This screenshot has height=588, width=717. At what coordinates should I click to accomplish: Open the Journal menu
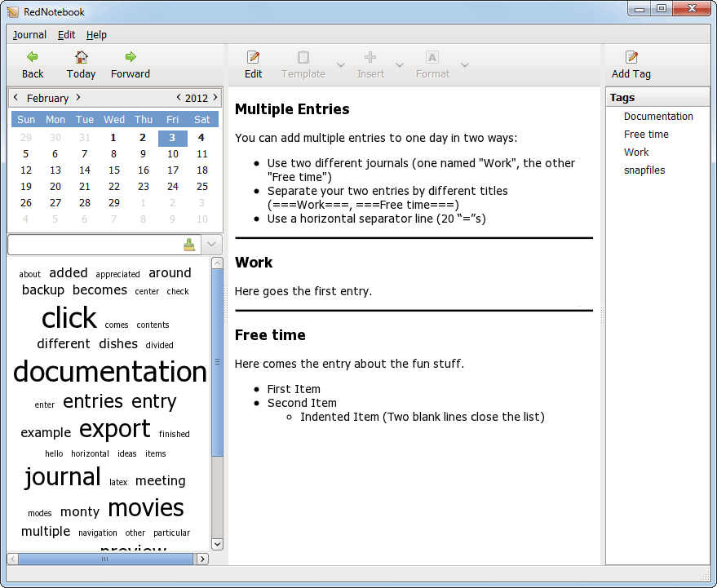click(29, 35)
